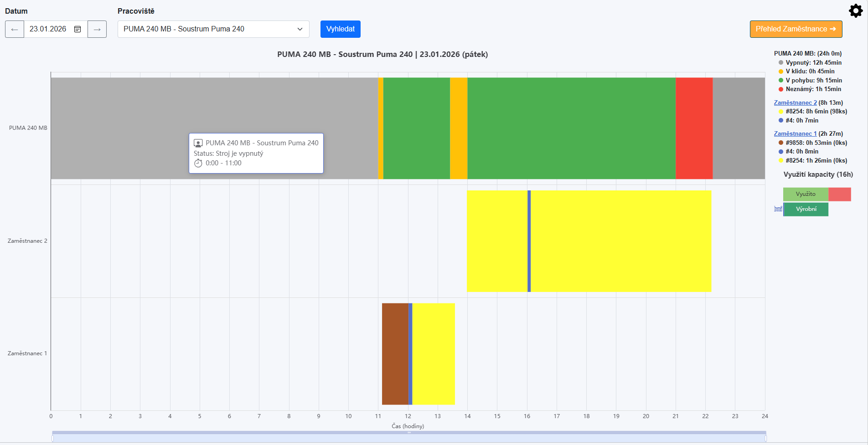Toggle the V pohybu legend entry
The width and height of the screenshot is (868, 445).
(x=813, y=81)
